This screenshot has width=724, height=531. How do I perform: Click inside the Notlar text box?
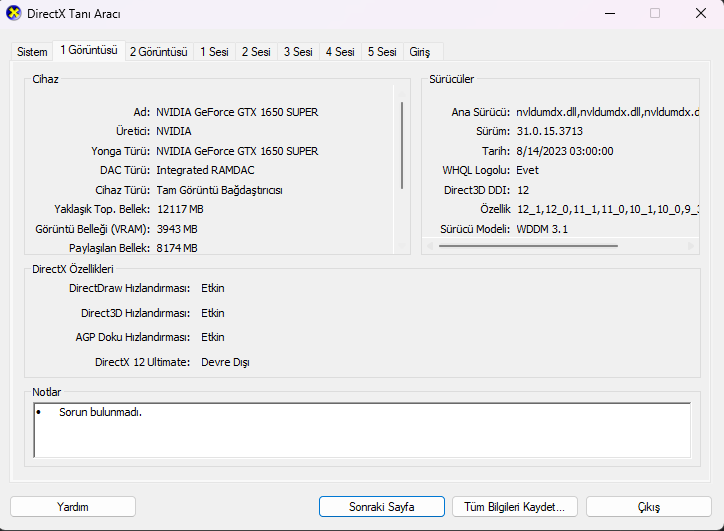[x=362, y=430]
